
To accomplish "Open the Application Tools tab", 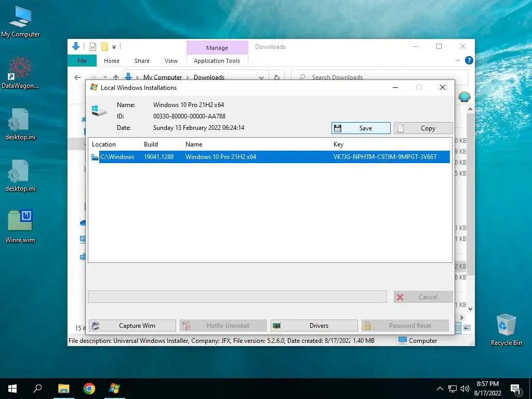I will (217, 61).
